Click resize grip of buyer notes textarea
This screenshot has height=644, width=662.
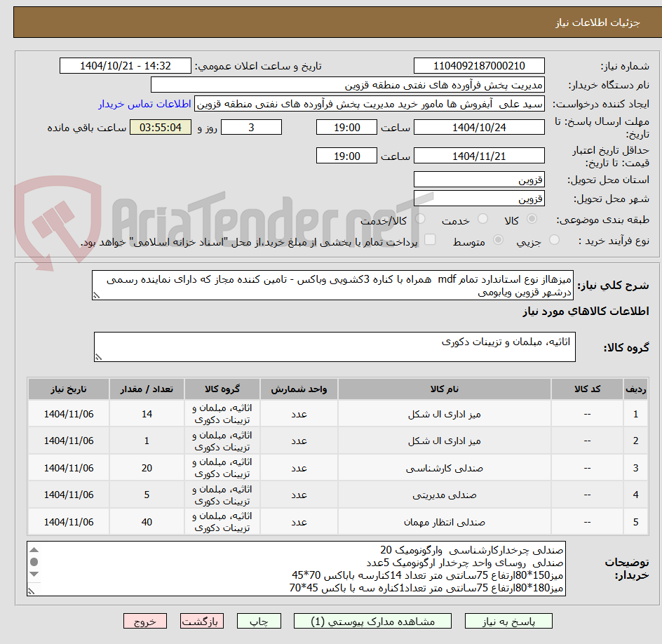point(32,591)
